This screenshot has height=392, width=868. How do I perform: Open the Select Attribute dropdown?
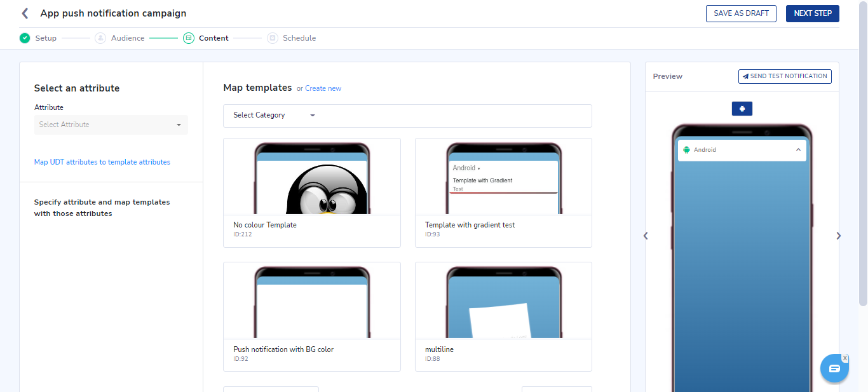point(111,125)
